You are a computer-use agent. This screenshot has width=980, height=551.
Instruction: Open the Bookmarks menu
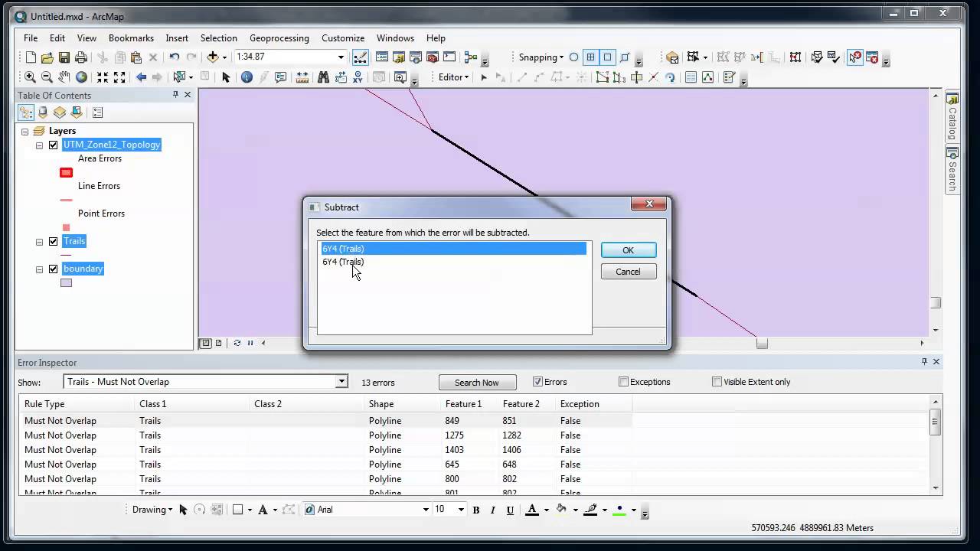point(131,38)
